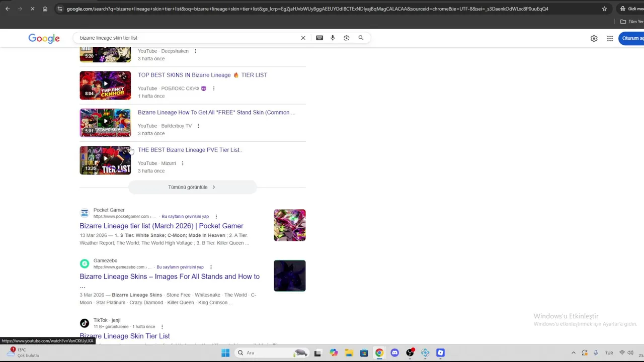Open more options for TikTok jenji result
Viewport: 644px width, 362px height.
(162, 327)
